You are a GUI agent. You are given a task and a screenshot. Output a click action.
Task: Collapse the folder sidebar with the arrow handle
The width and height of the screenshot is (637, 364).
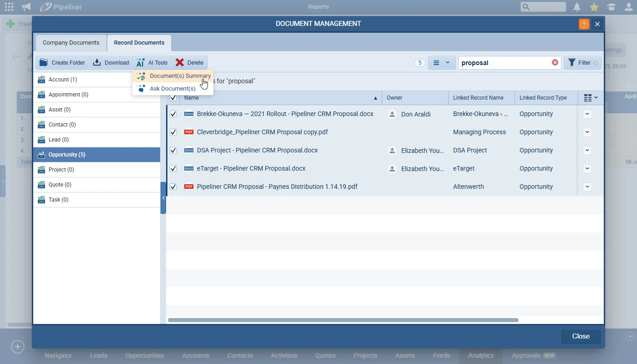tap(163, 198)
